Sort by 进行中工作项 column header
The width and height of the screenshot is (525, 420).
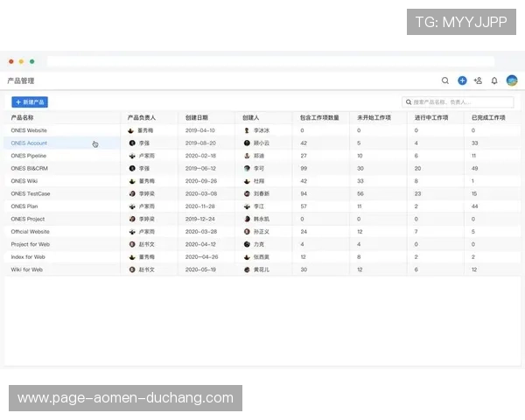point(431,117)
